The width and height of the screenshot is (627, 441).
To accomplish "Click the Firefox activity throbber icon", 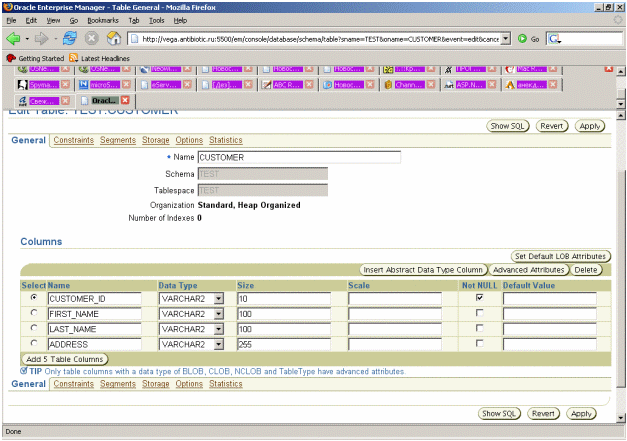I will coord(619,20).
